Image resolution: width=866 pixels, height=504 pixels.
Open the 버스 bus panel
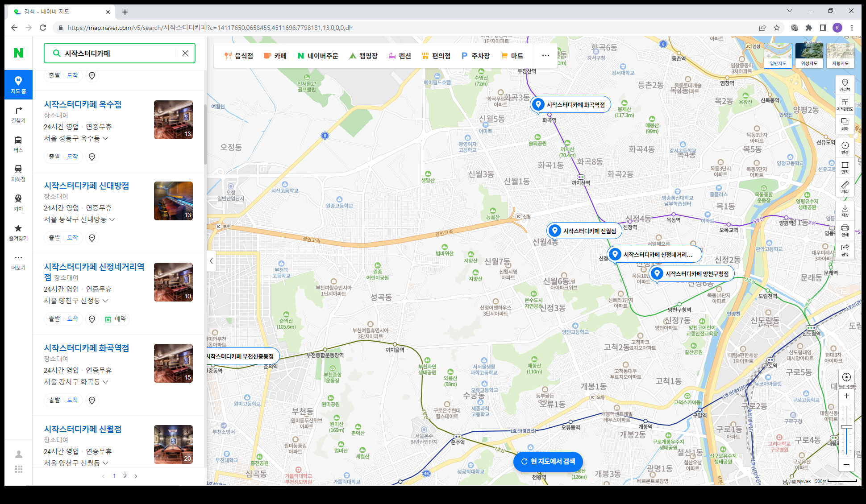tap(18, 144)
